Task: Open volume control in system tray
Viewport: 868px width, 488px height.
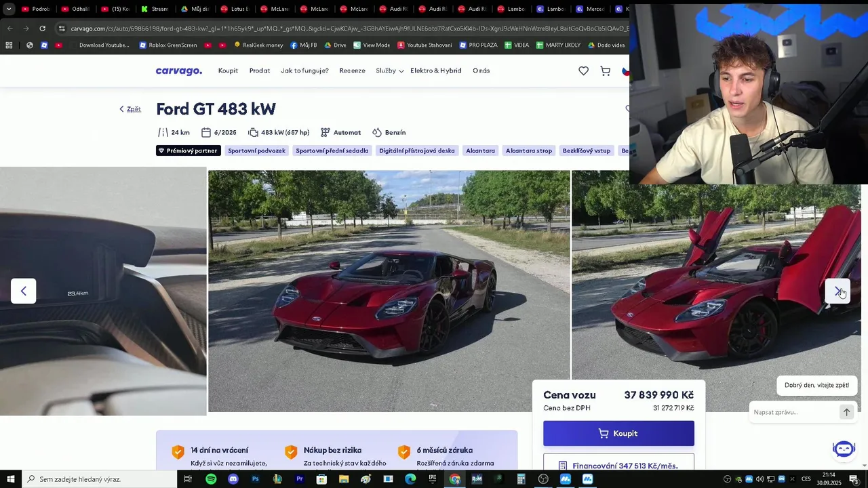Action: (x=759, y=479)
